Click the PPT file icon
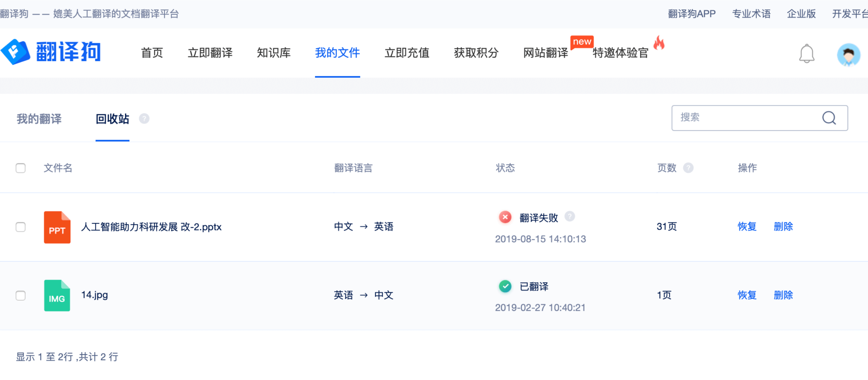 (x=57, y=227)
